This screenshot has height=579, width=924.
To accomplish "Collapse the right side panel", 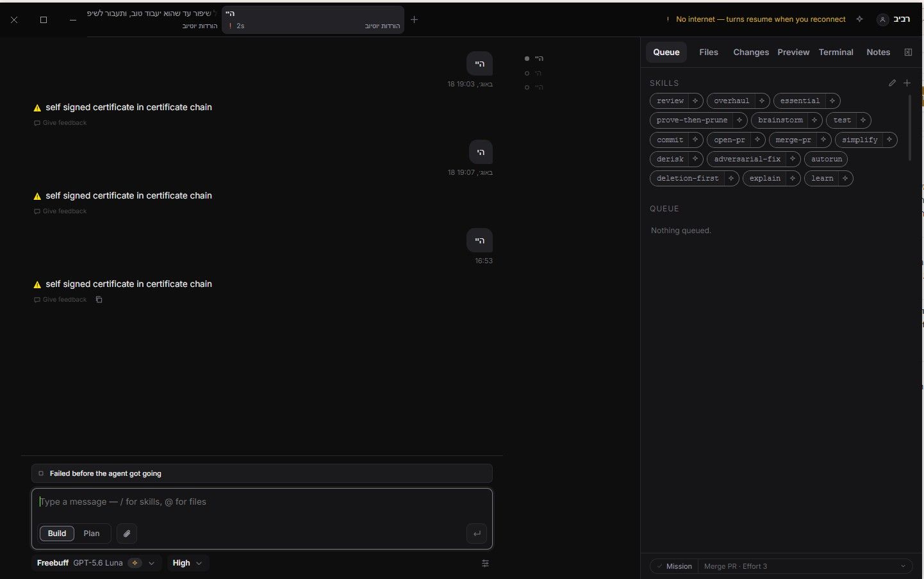I will [x=908, y=52].
